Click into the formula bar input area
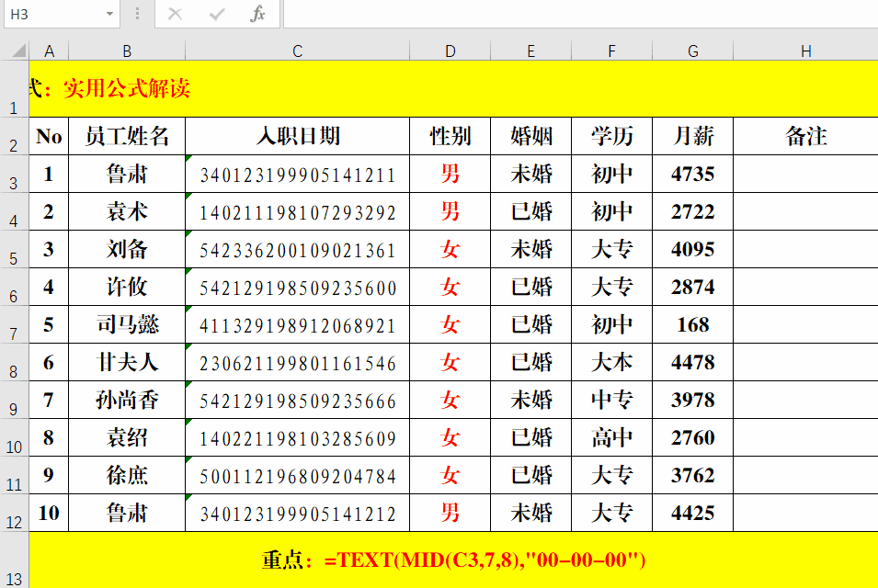Image resolution: width=878 pixels, height=588 pixels. point(581,14)
